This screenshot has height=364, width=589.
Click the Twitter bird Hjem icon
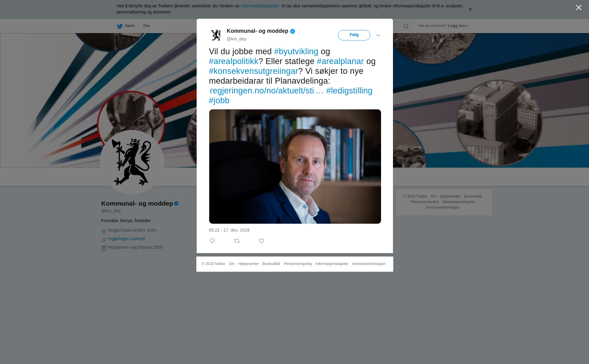click(120, 26)
